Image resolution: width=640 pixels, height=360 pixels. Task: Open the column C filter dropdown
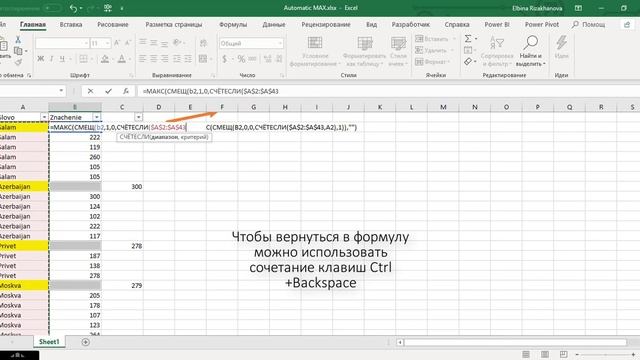click(138, 117)
